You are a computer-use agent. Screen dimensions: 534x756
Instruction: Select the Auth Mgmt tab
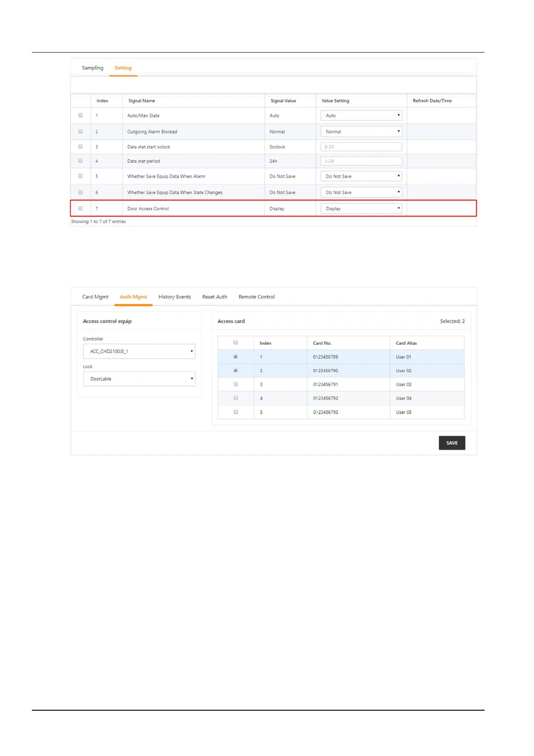(133, 297)
